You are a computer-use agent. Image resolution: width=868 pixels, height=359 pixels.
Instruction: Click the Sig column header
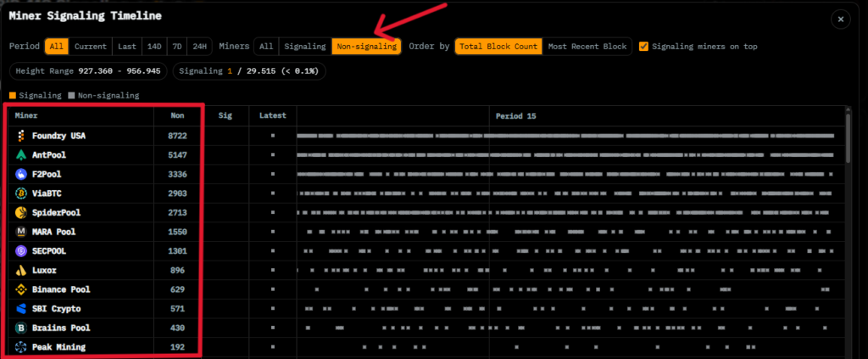[225, 115]
